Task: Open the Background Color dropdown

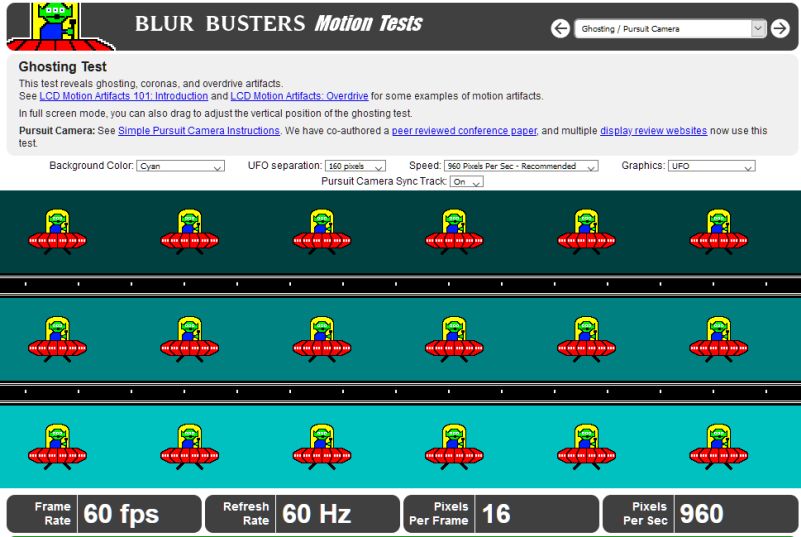Action: coord(180,166)
